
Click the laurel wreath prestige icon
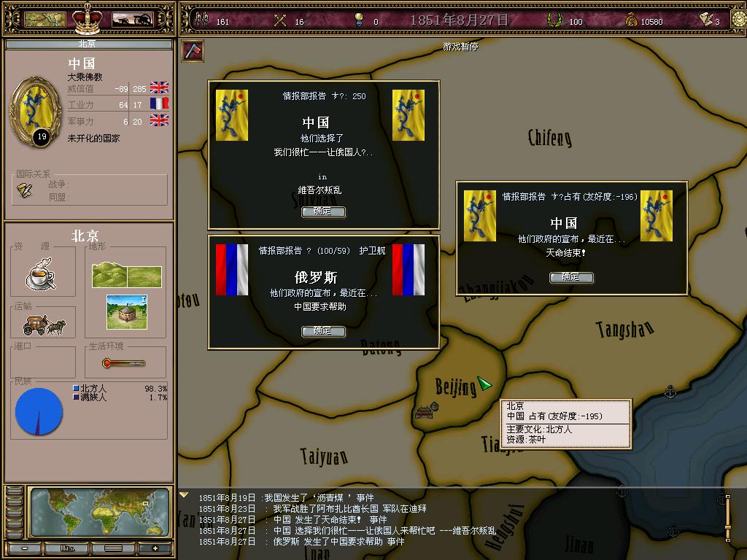554,20
